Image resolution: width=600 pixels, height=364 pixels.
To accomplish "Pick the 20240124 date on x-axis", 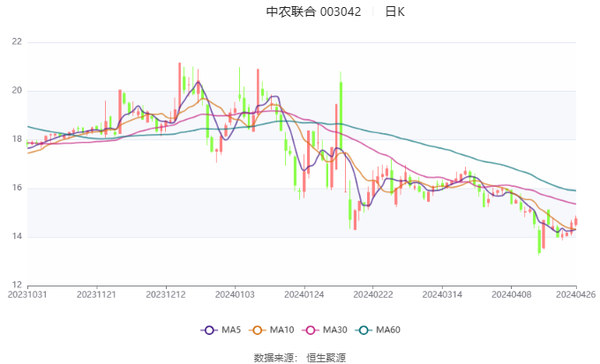I will pyautogui.click(x=303, y=293).
